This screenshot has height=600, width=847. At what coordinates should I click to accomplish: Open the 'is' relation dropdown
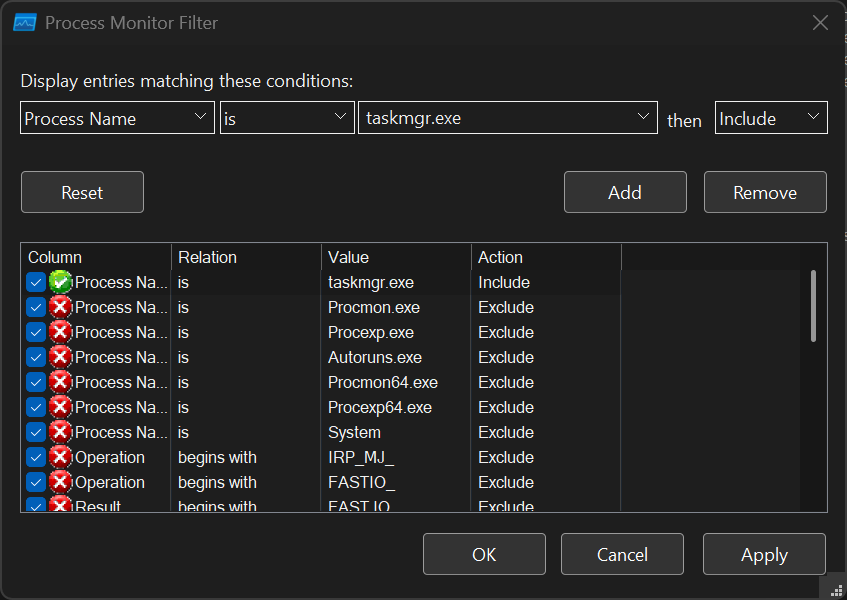point(287,118)
